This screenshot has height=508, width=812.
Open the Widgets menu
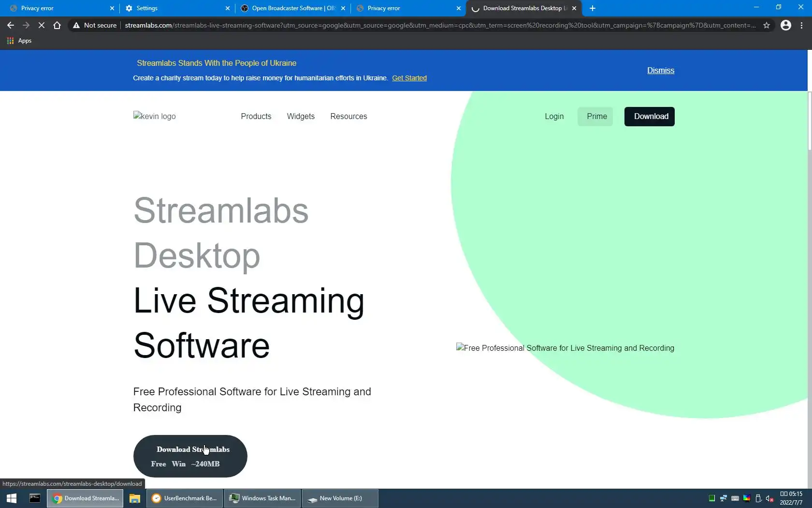click(301, 117)
